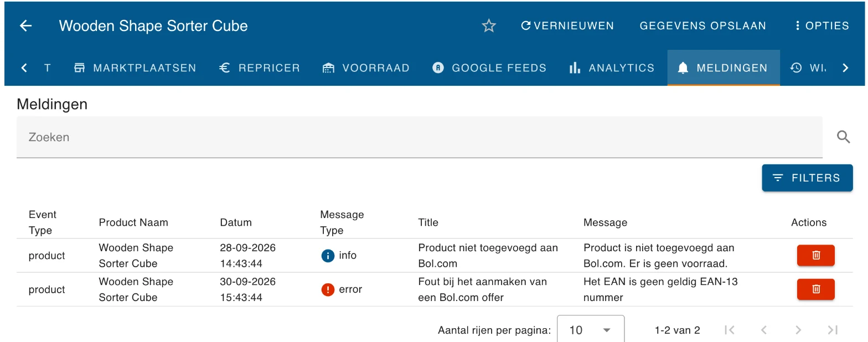Screen dimensions: 868x342
Task: Click the Event Type column header
Action: (x=43, y=222)
